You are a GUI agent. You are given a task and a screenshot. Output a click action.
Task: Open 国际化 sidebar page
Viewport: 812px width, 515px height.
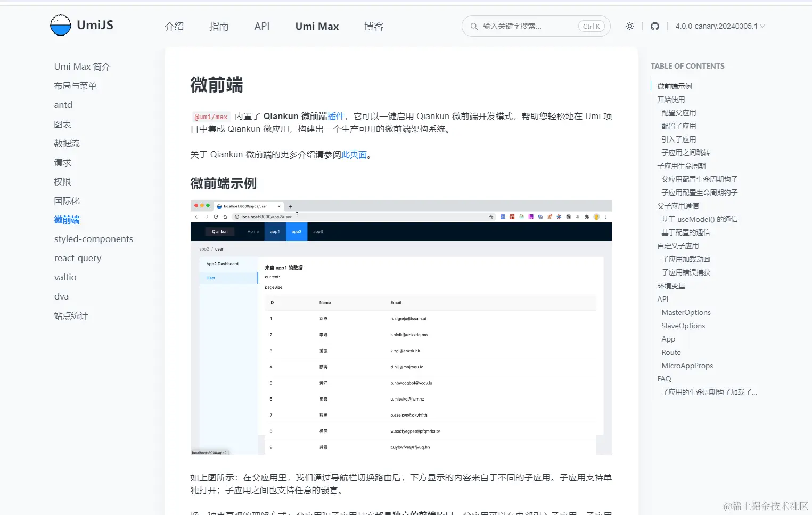coord(67,201)
